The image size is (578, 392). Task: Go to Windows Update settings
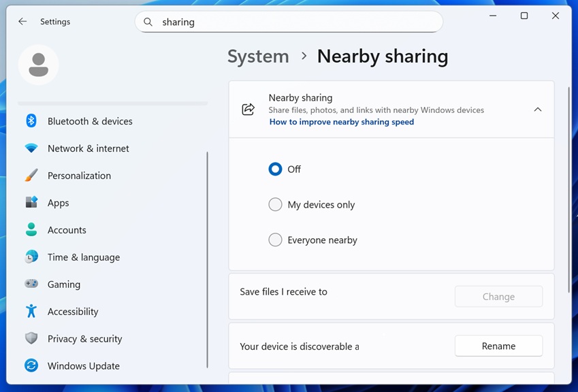tap(83, 366)
